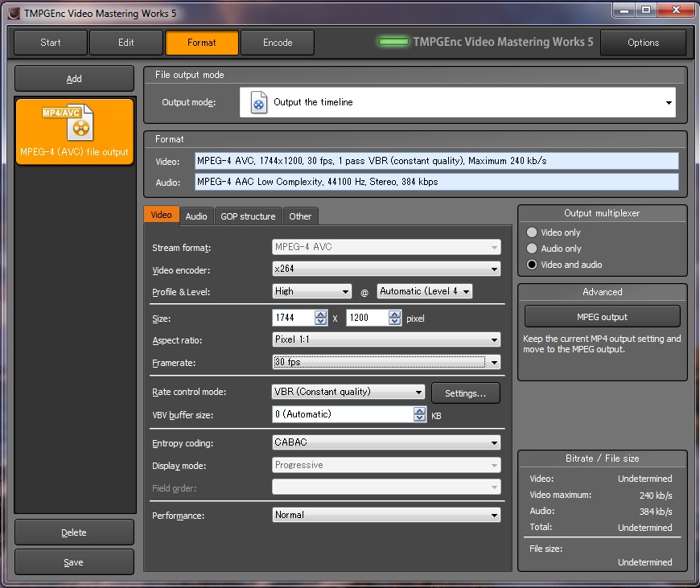Click the Audio 384 kb/s bitrate value

pos(656,512)
